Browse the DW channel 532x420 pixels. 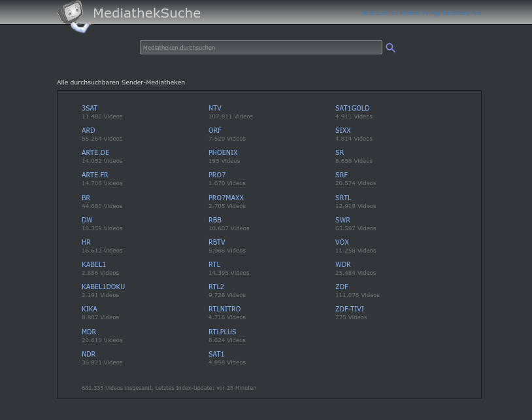point(87,220)
